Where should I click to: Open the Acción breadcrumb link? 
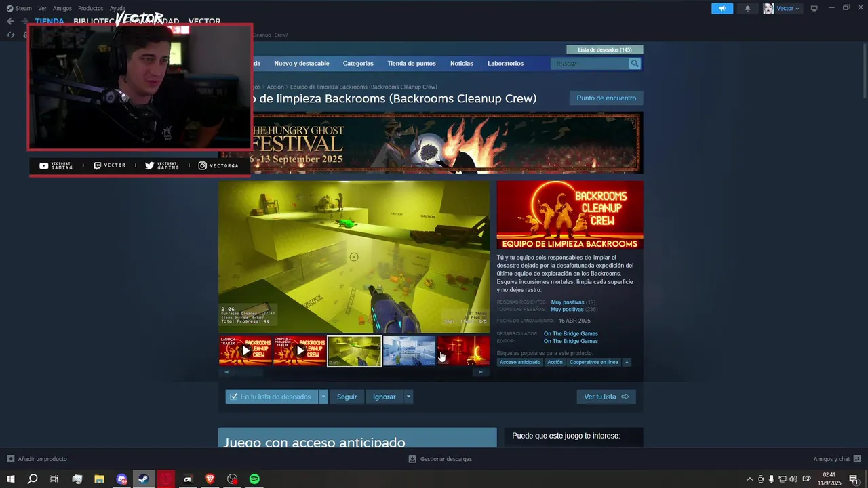coord(275,87)
